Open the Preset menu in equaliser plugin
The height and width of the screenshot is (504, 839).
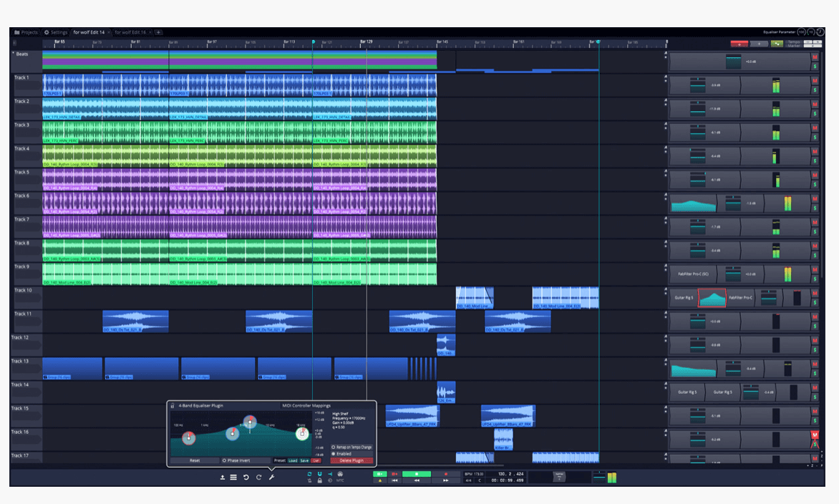[x=279, y=460]
